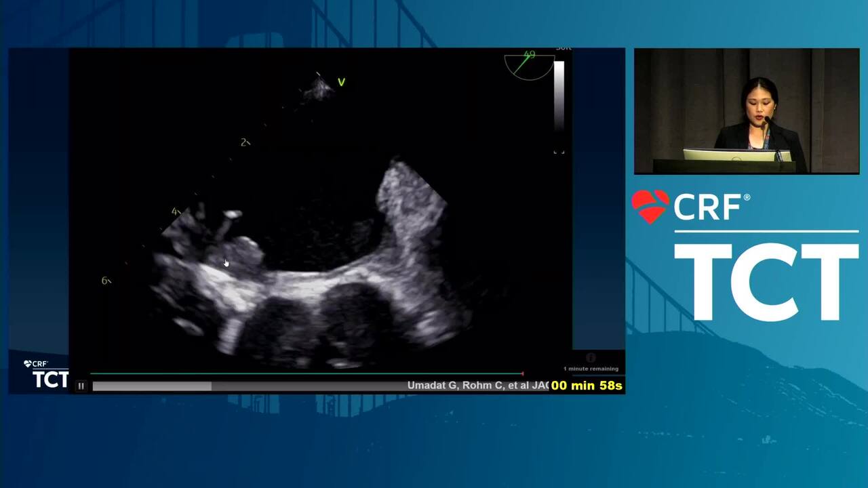
Task: Click the speaker camera video feed
Action: [747, 111]
